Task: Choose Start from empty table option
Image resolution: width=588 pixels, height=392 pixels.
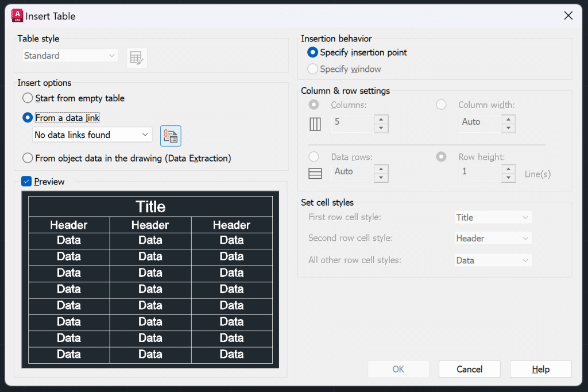Action: coord(27,98)
